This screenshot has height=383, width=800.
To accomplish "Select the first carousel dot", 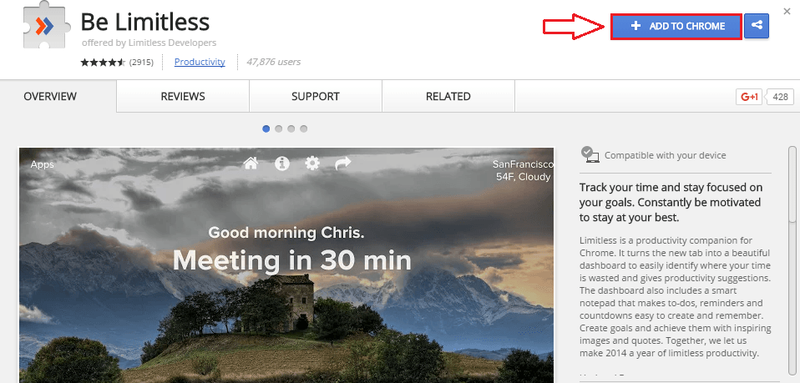I will point(266,129).
